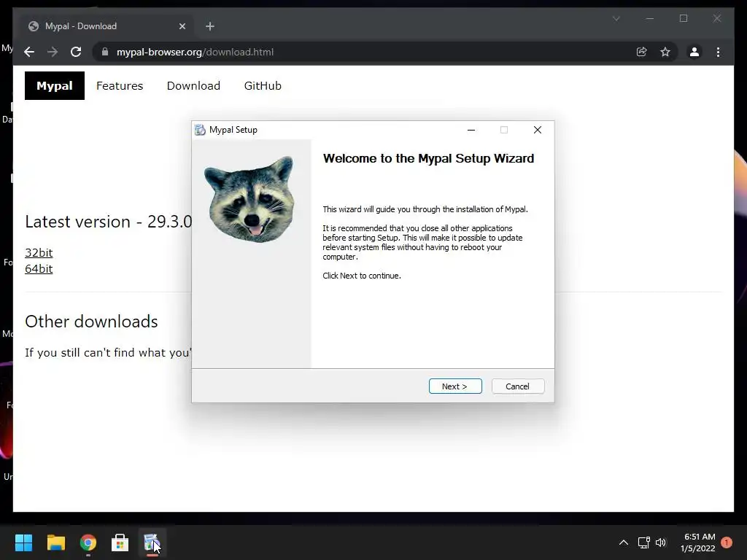
Task: Open network status tray icon
Action: coord(643,542)
